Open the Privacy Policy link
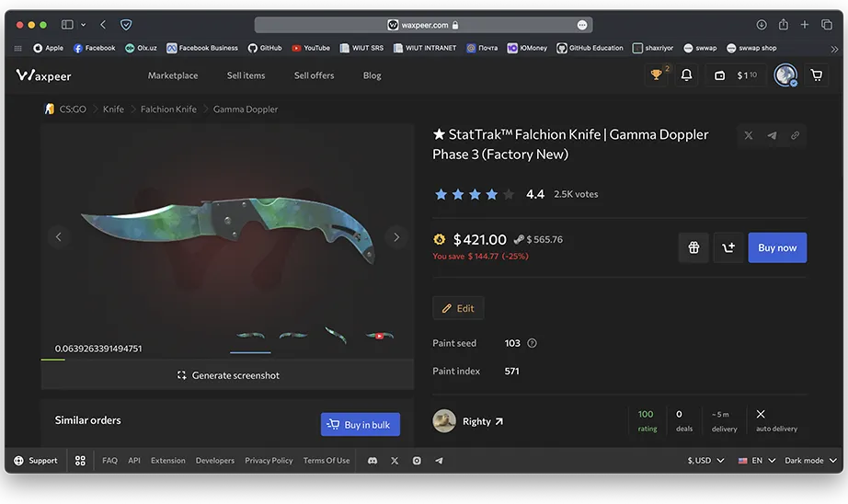 (269, 461)
